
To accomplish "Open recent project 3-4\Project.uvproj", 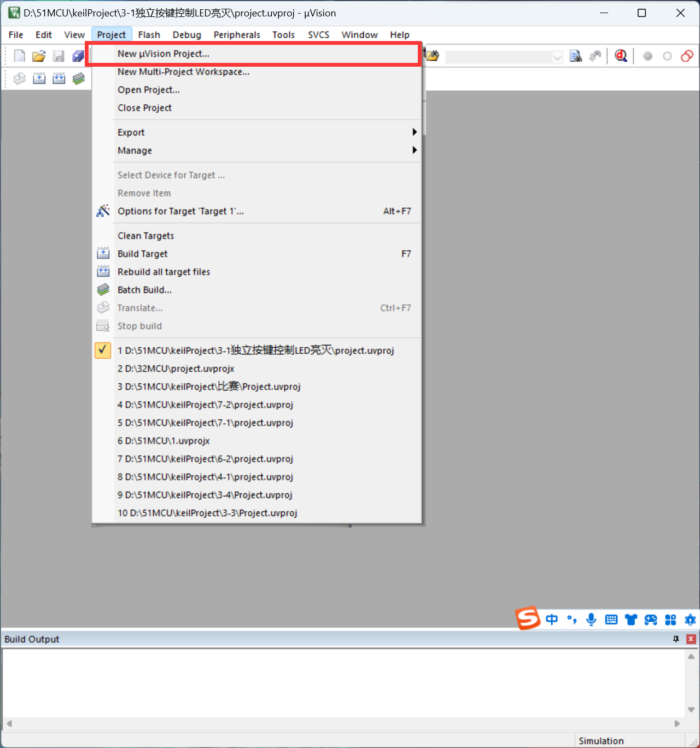I will (x=256, y=495).
